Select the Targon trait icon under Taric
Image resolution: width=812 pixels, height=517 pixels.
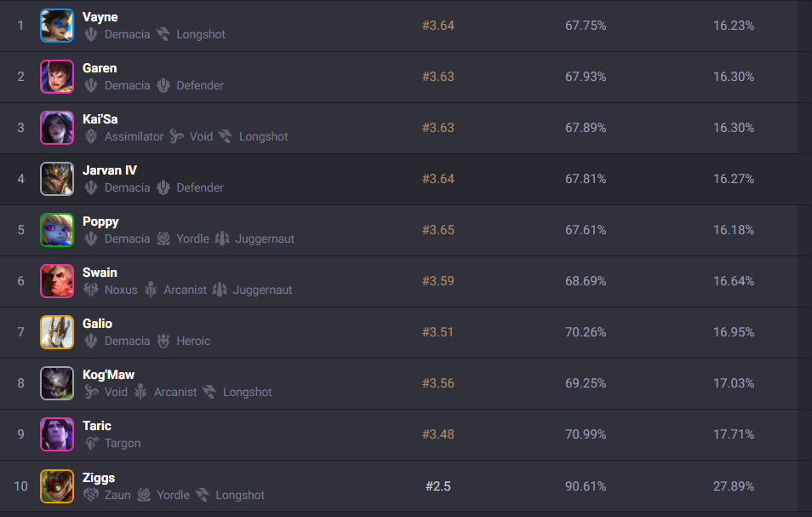(x=91, y=444)
